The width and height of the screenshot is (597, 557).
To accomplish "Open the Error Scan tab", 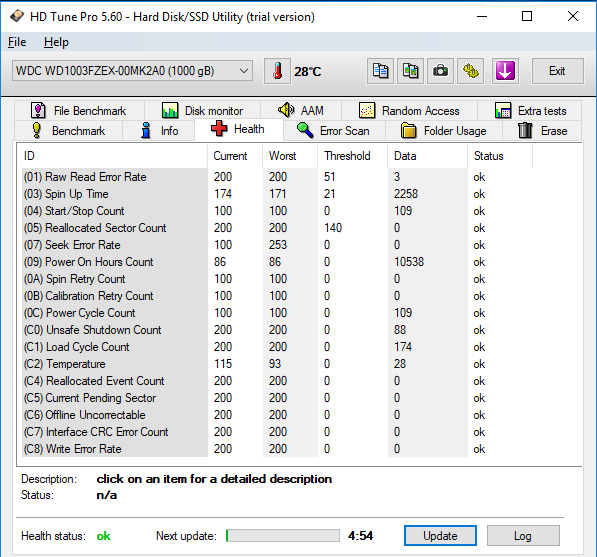I will pyautogui.click(x=334, y=131).
